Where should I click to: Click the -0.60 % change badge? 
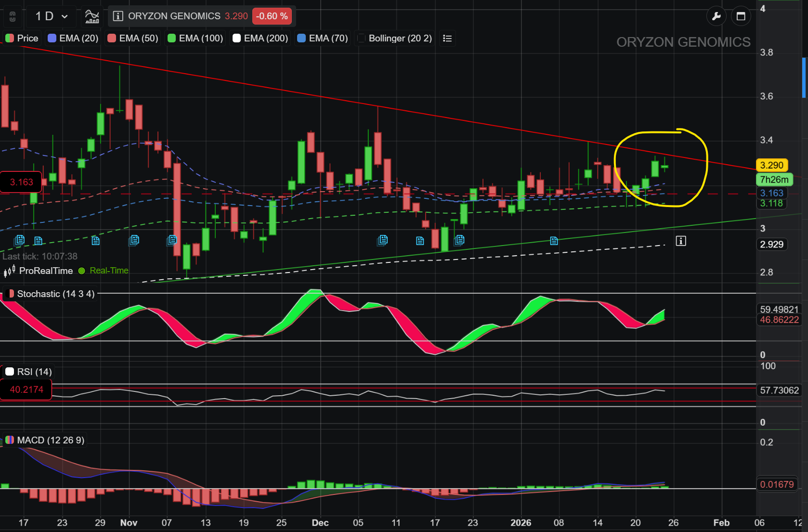pos(272,16)
